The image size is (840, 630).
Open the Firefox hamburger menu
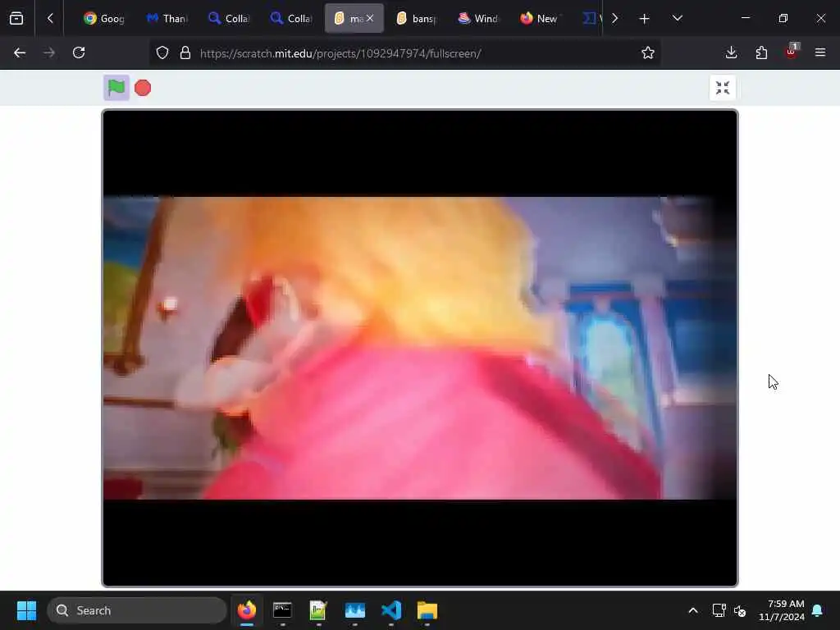(x=820, y=52)
